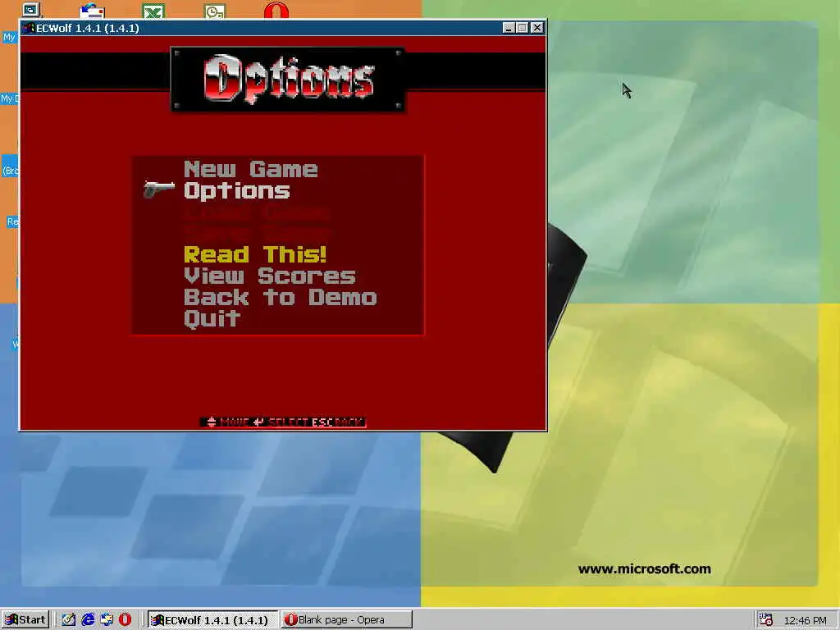Click the 12:46 PM taskbar clock
The image size is (840, 630).
click(805, 620)
